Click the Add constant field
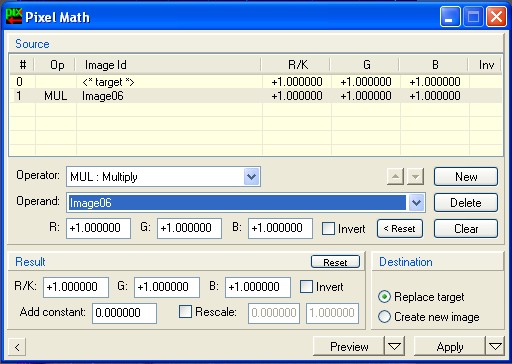This screenshot has height=364, width=512. tap(124, 313)
